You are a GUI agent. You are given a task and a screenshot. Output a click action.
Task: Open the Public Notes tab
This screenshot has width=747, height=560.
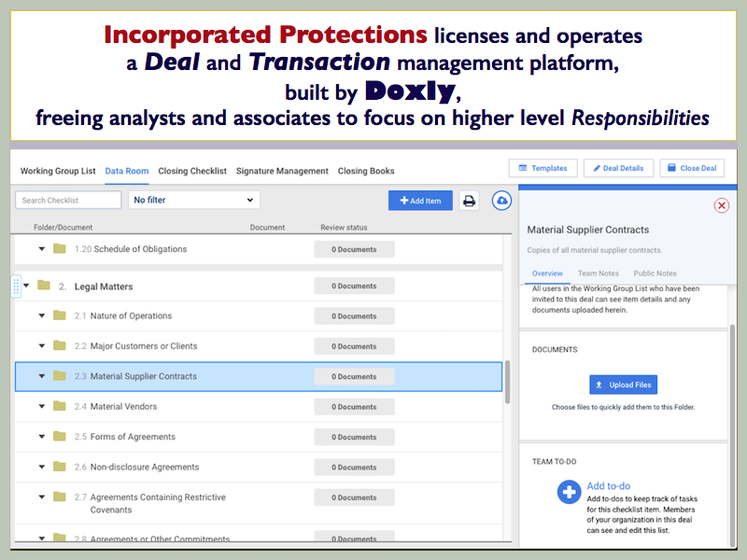[x=655, y=273]
